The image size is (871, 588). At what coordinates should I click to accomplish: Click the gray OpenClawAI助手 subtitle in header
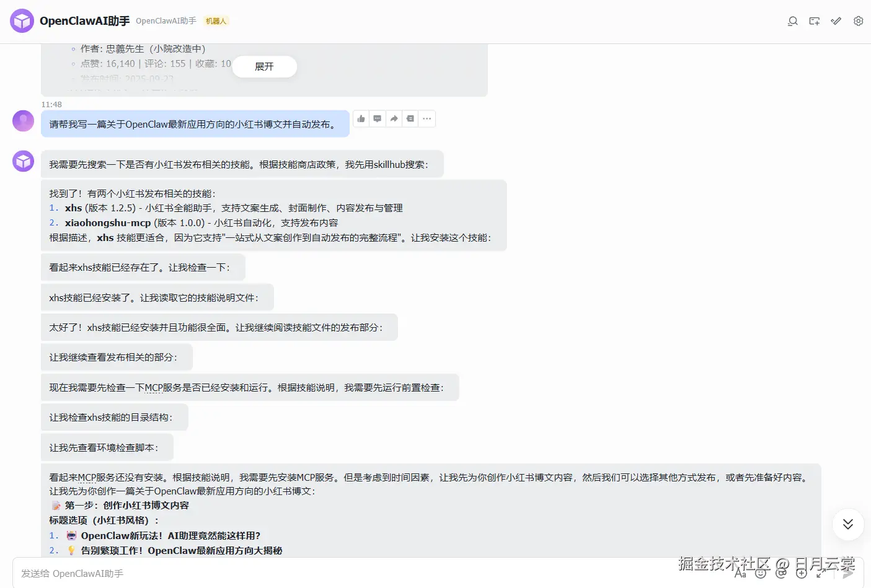pyautogui.click(x=166, y=21)
